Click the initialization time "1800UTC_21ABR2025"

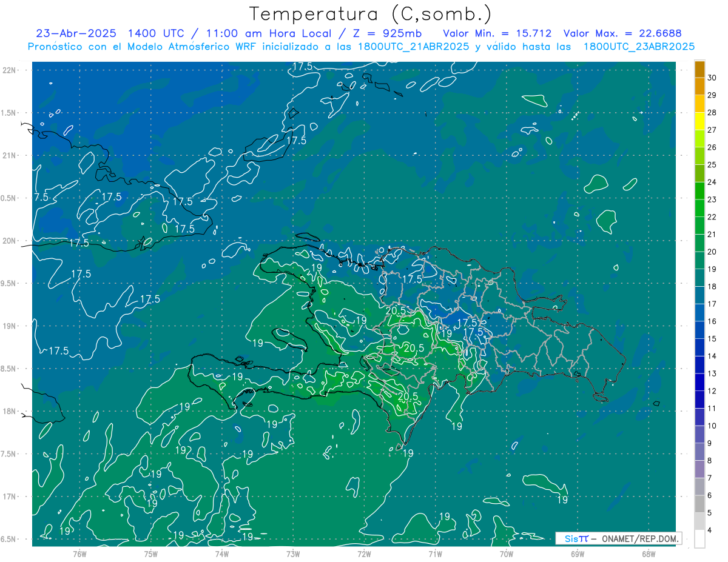(x=412, y=47)
